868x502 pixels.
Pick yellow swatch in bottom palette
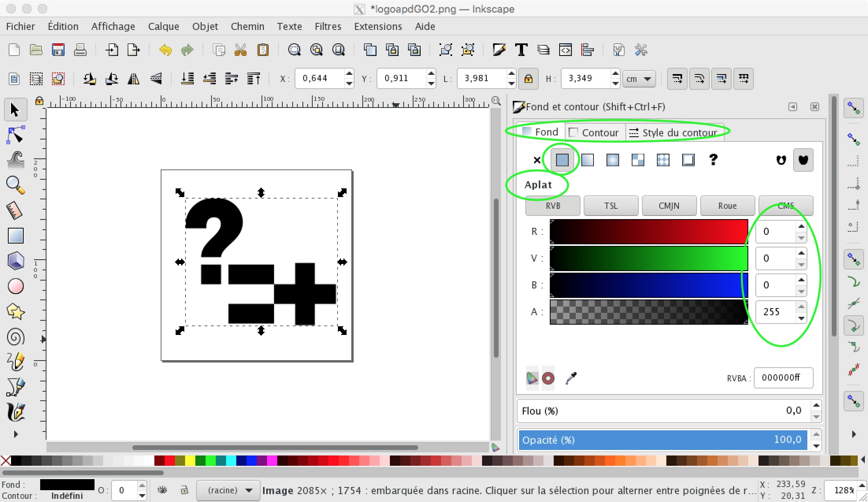(x=190, y=461)
